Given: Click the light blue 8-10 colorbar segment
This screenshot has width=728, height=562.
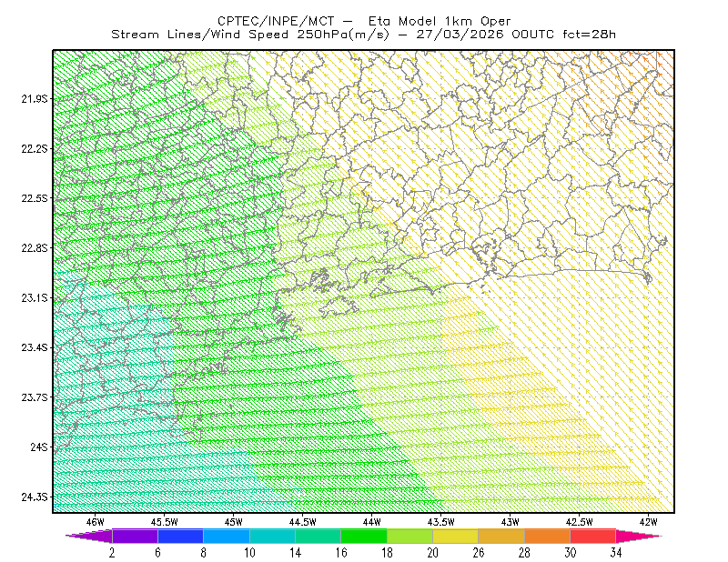Looking at the screenshot, I should tap(227, 536).
